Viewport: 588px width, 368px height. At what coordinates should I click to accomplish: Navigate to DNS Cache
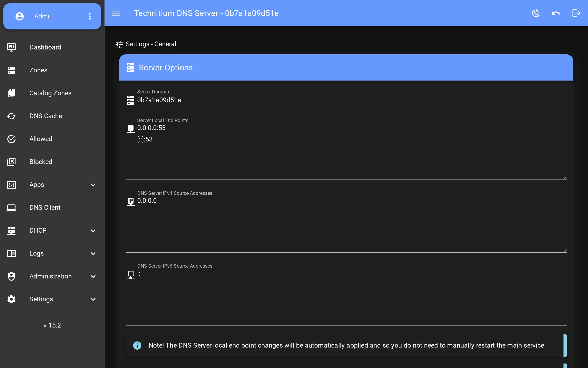[x=52, y=116]
